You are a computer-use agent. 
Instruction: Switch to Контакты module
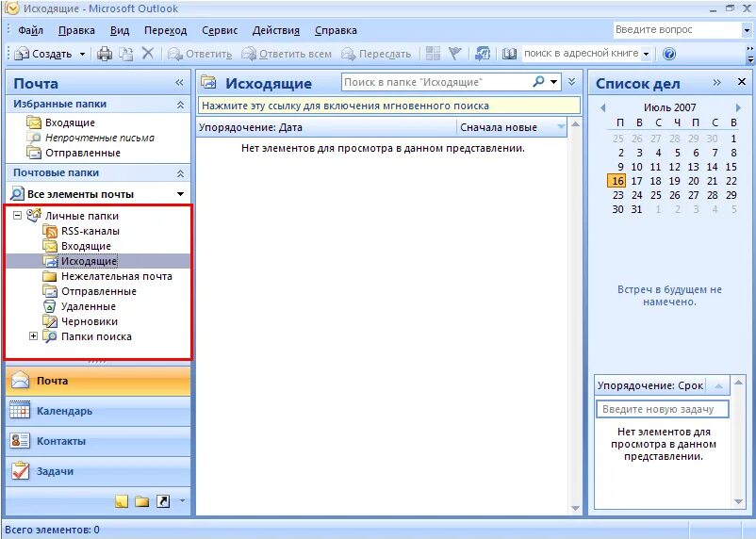tap(98, 441)
